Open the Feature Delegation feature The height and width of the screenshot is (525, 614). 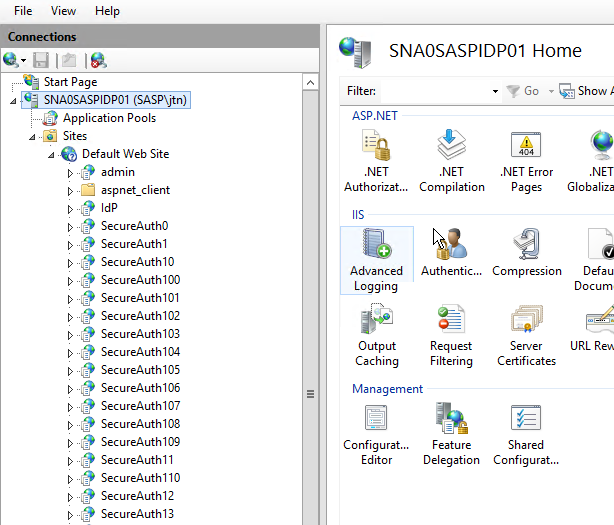451,435
